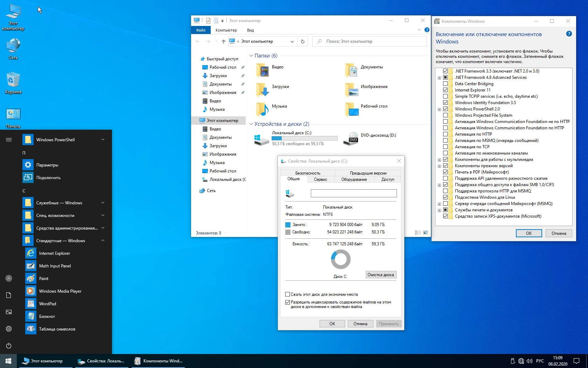Click help icon in Компоненты Windows
Viewport: 588px width, 368px height.
[x=569, y=34]
